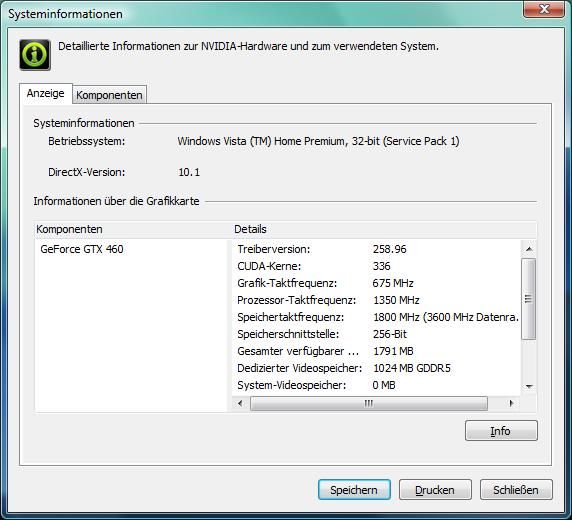
Task: Click the Windows Vista Home Premium text
Action: (318, 141)
